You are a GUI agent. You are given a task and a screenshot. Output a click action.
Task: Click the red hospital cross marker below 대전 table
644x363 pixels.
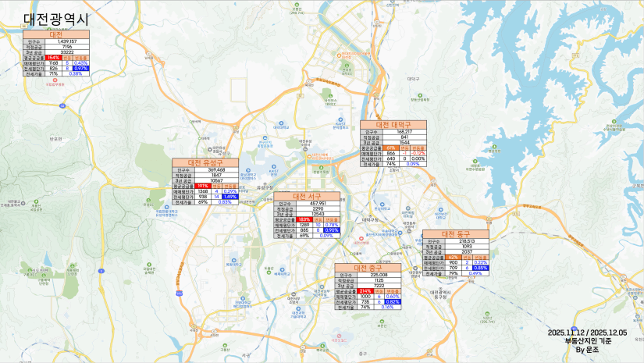coord(55,80)
